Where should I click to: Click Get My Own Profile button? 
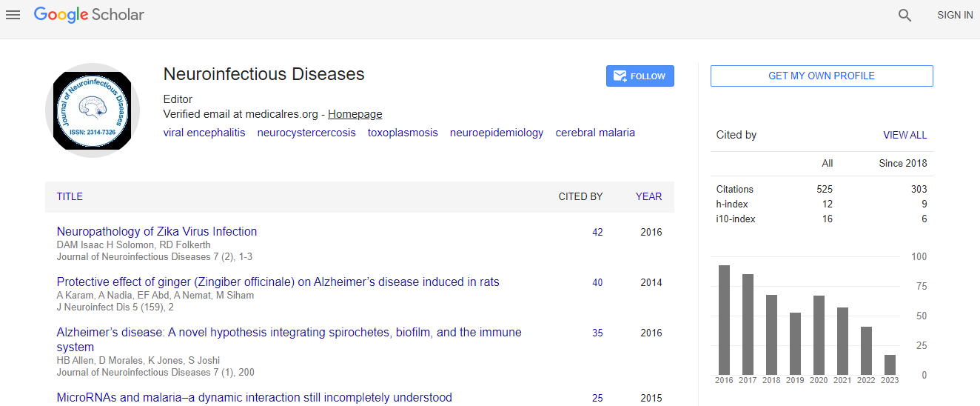click(x=821, y=76)
